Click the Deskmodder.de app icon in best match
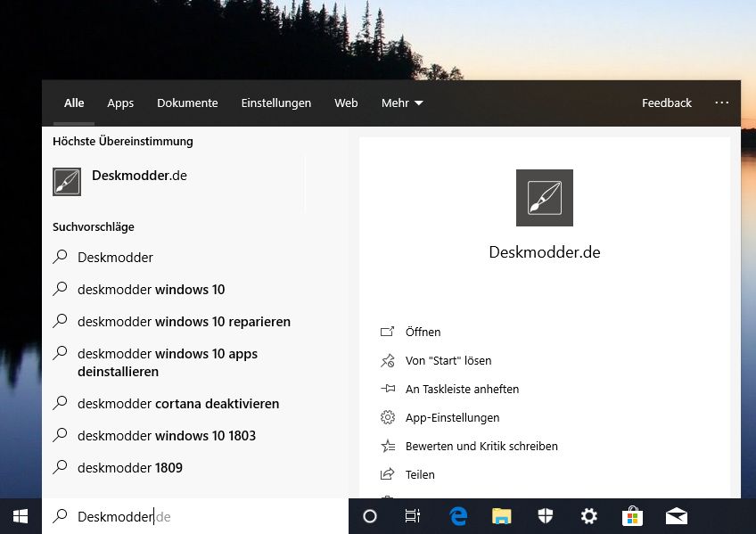This screenshot has height=534, width=756. [67, 181]
